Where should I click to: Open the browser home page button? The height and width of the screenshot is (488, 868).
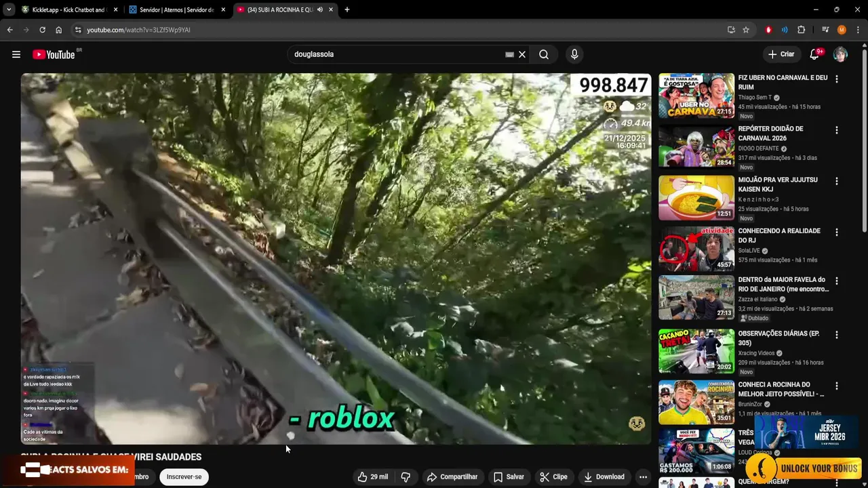tap(59, 30)
